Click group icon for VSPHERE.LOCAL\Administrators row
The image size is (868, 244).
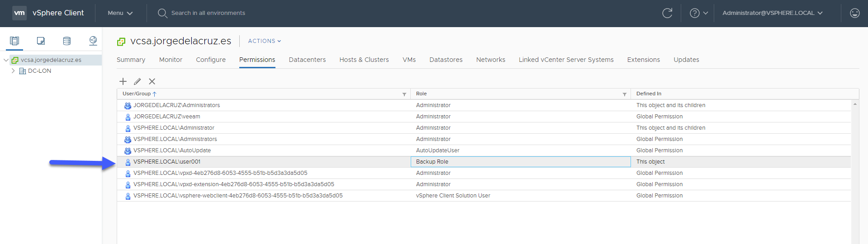click(x=128, y=140)
